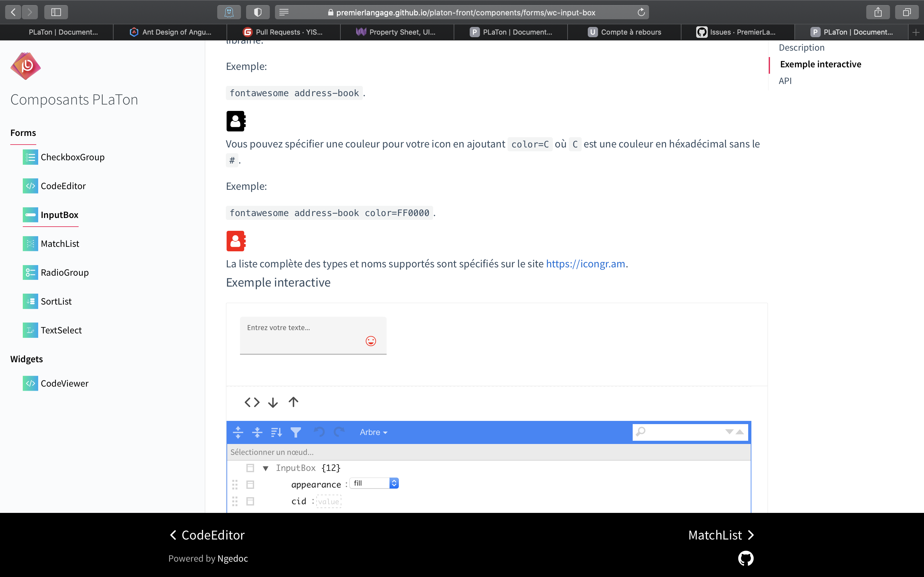The image size is (924, 577).
Task: Open the code view using the angle brackets icon
Action: [251, 402]
